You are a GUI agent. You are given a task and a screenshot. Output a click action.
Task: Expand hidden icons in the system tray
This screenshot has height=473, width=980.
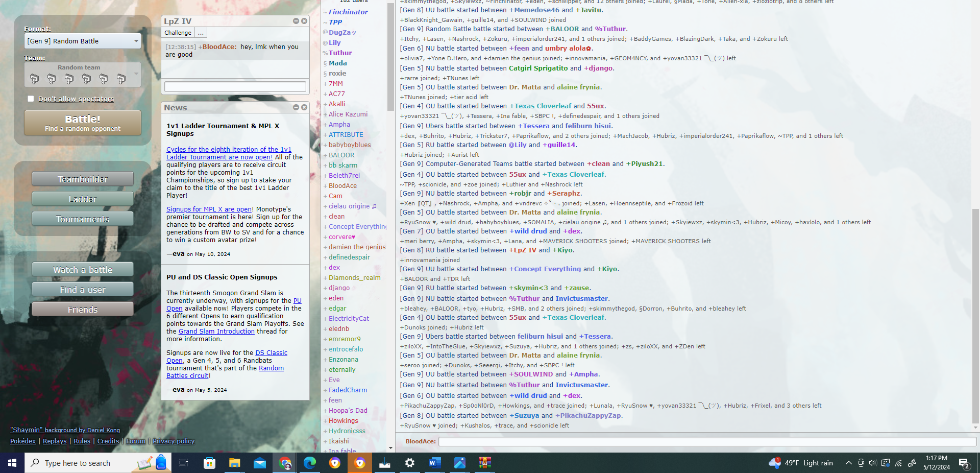[849, 463]
